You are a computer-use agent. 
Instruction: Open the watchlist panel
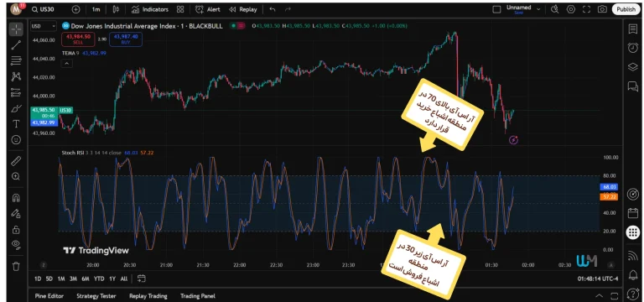click(x=632, y=29)
